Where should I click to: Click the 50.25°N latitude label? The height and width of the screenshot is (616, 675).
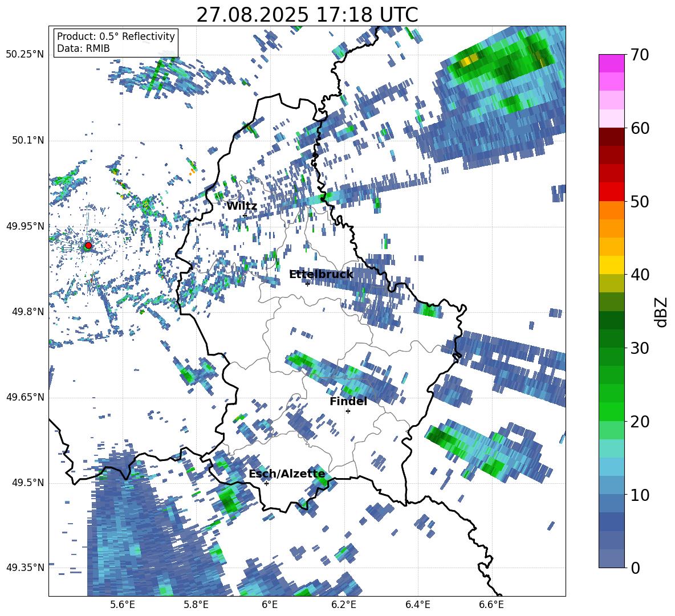click(x=25, y=55)
